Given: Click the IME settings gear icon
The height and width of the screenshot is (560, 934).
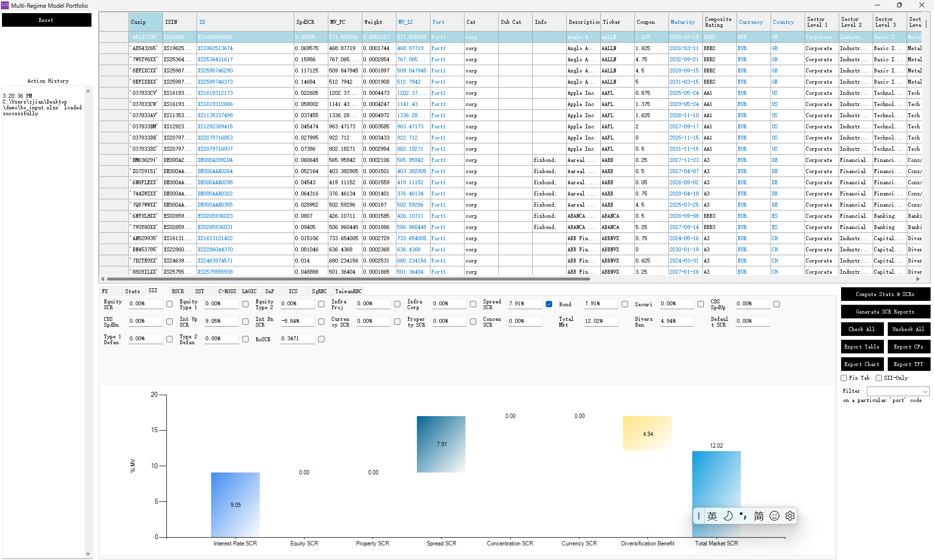Looking at the screenshot, I should [790, 516].
